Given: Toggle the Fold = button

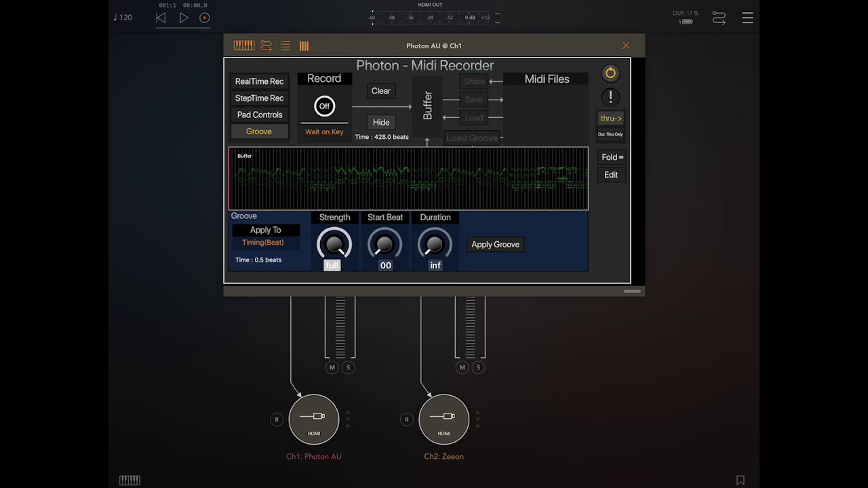Looking at the screenshot, I should click(612, 157).
